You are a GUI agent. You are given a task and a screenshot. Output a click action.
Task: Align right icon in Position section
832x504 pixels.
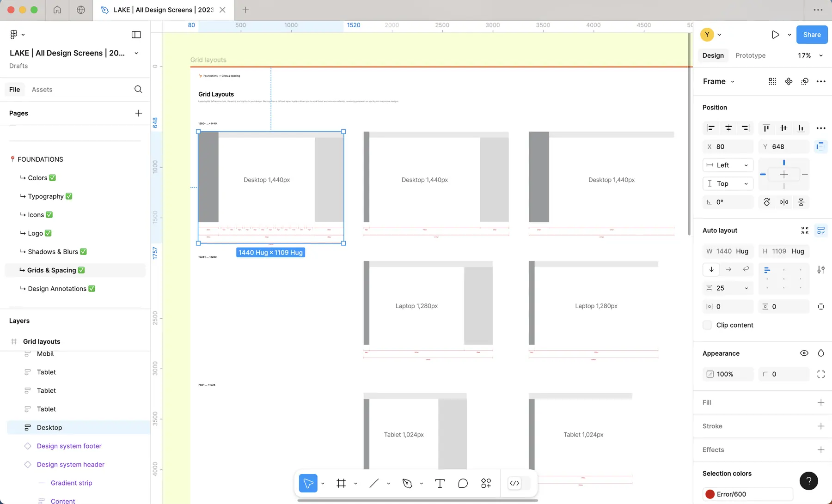(745, 128)
